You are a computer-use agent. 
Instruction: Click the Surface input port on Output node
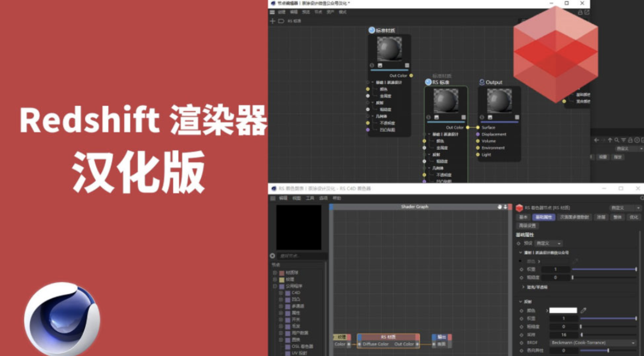[x=478, y=127]
